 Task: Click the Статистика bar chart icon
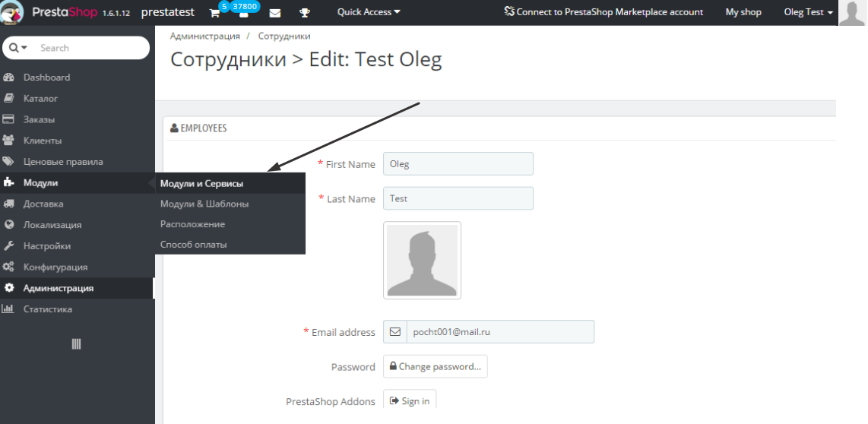[x=8, y=309]
